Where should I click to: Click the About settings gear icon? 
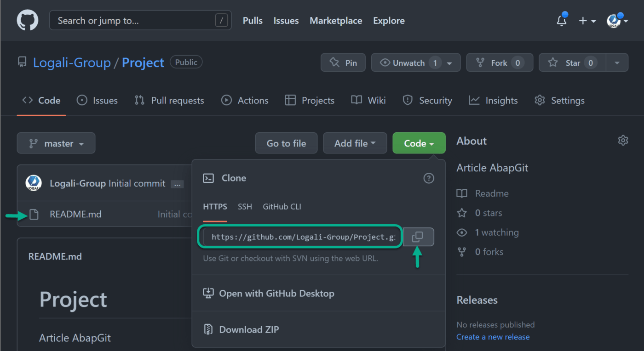[623, 141]
